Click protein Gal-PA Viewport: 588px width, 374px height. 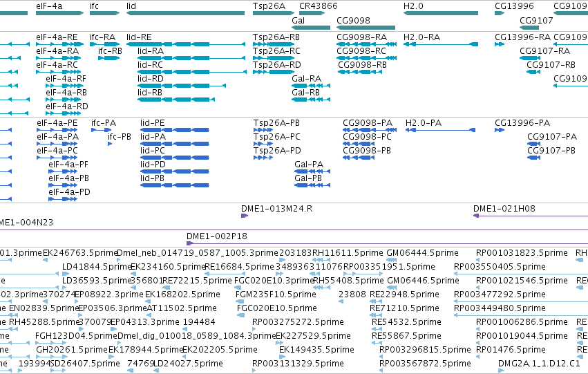click(312, 171)
